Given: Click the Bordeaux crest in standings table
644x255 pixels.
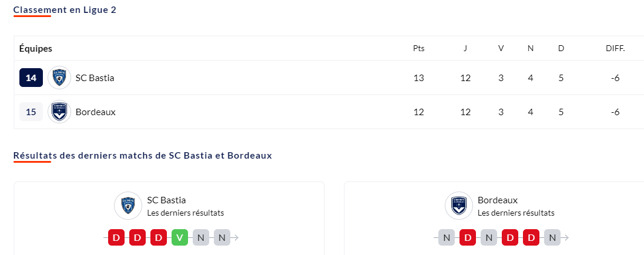Looking at the screenshot, I should (59, 112).
